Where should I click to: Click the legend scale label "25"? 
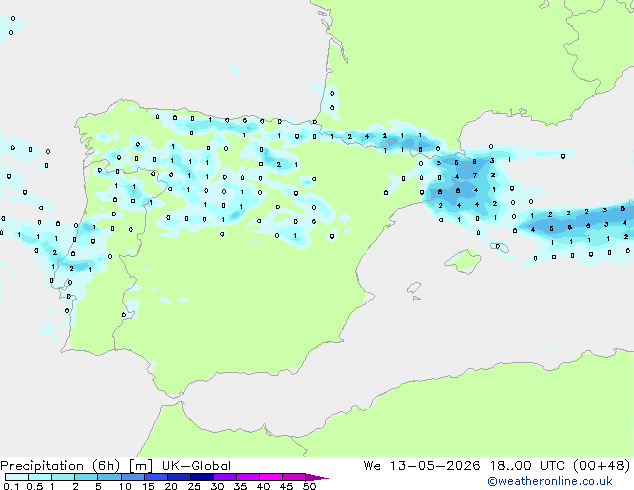click(194, 486)
